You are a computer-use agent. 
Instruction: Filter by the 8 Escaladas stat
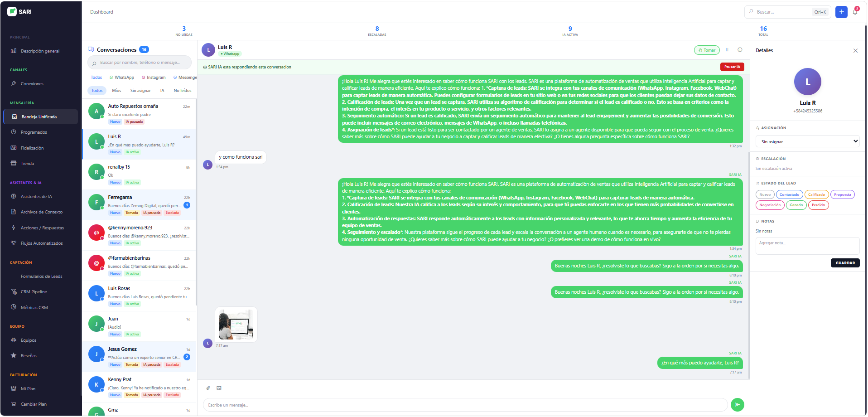point(377,31)
